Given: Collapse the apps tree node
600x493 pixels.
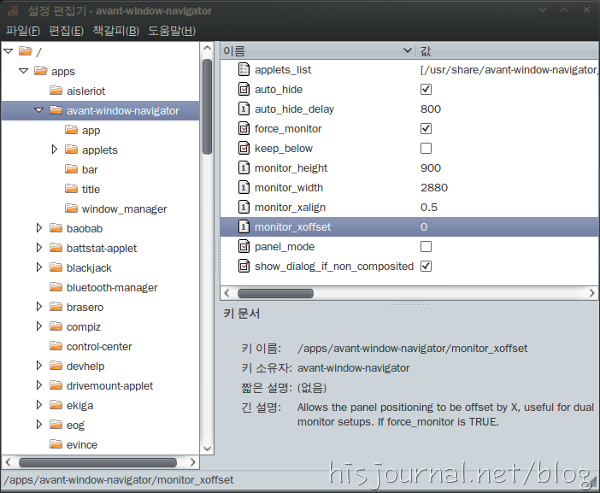Looking at the screenshot, I should tap(24, 71).
